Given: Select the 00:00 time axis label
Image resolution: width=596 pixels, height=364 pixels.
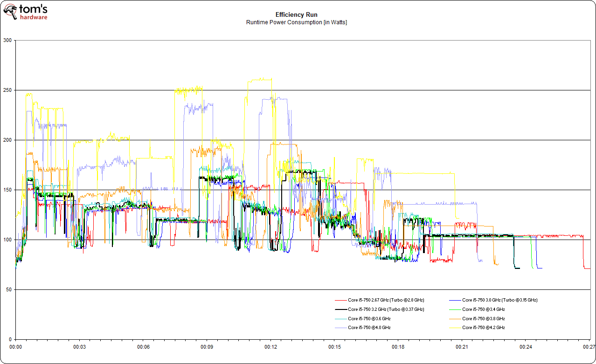Looking at the screenshot, I should pyautogui.click(x=16, y=347).
